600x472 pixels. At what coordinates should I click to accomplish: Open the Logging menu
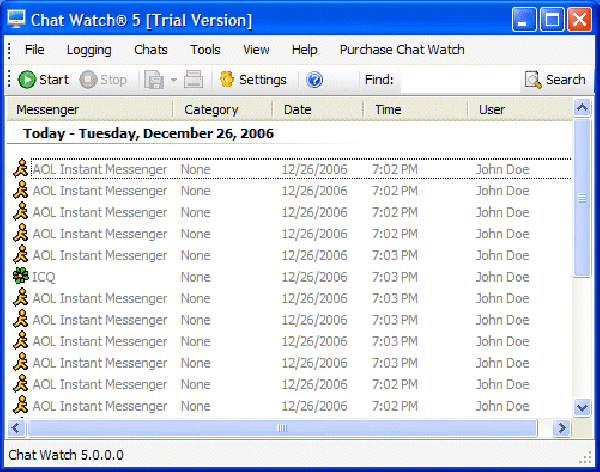(89, 50)
